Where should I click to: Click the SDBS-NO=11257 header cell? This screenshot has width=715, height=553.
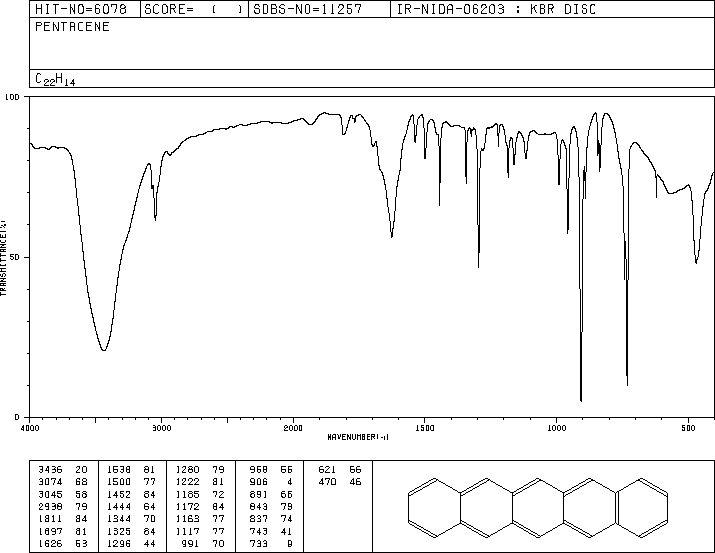[x=319, y=9]
